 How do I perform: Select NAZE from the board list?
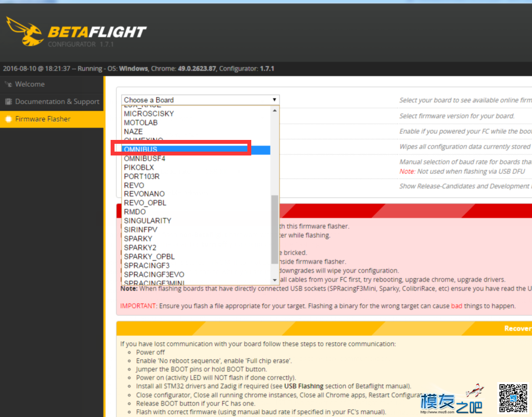click(196, 132)
